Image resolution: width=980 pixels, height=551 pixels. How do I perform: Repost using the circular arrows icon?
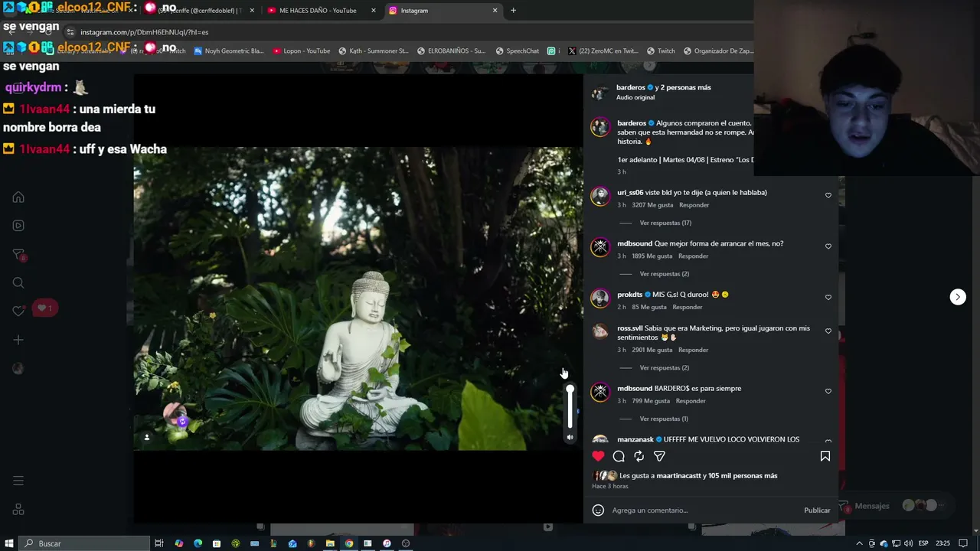(639, 456)
